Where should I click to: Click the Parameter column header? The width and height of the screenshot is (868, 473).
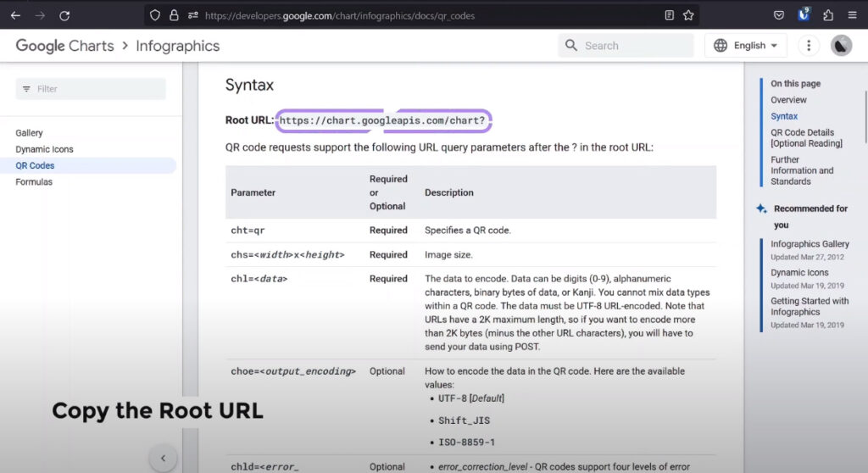tap(253, 192)
